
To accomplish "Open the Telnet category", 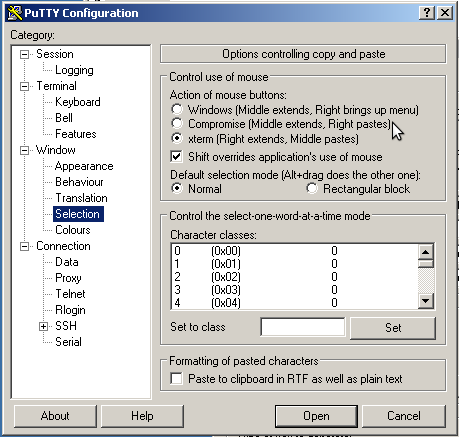I will click(70, 294).
